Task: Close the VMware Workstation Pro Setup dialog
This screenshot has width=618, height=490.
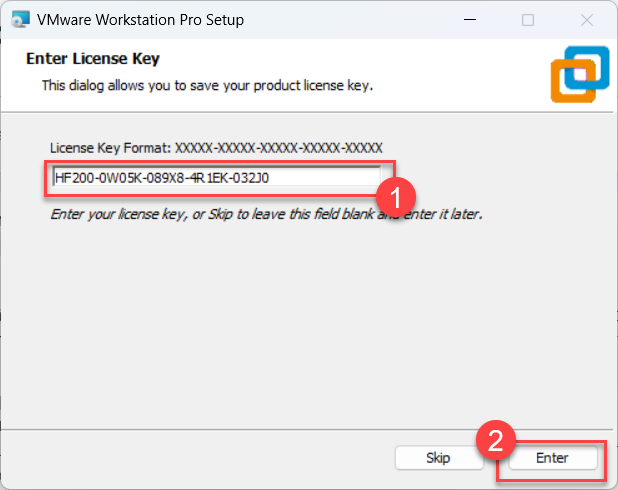Action: tap(587, 20)
